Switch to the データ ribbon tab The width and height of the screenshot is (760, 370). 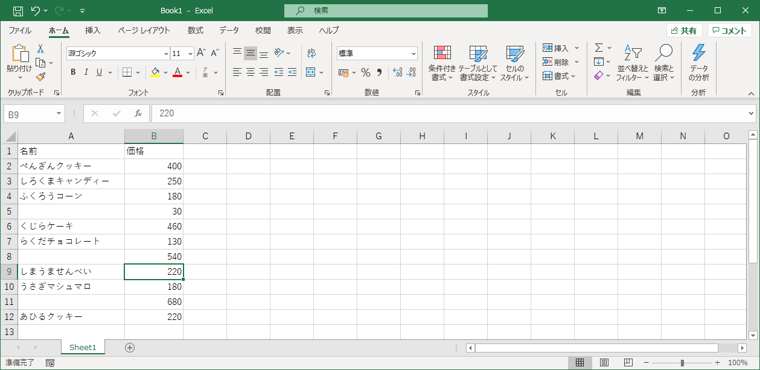[229, 30]
